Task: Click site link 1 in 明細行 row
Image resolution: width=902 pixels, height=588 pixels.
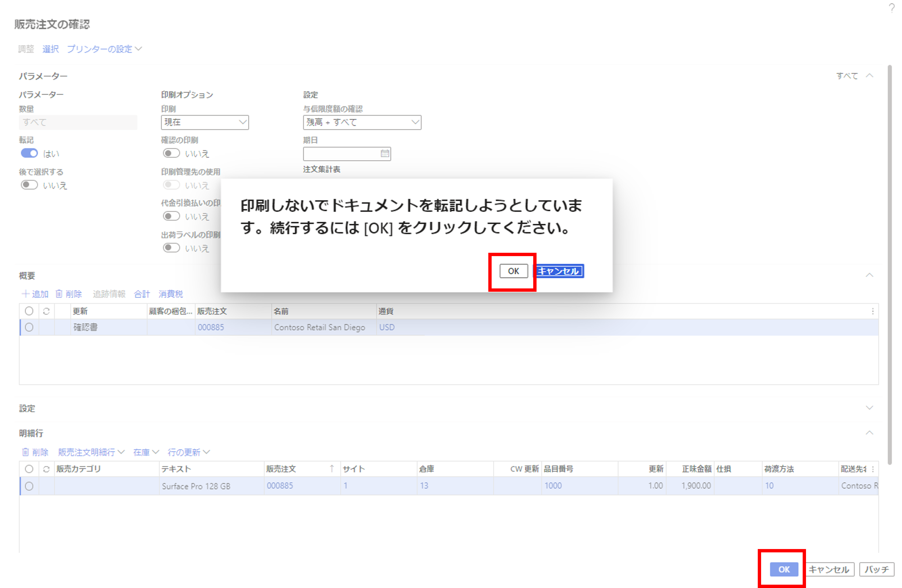Action: pos(345,486)
